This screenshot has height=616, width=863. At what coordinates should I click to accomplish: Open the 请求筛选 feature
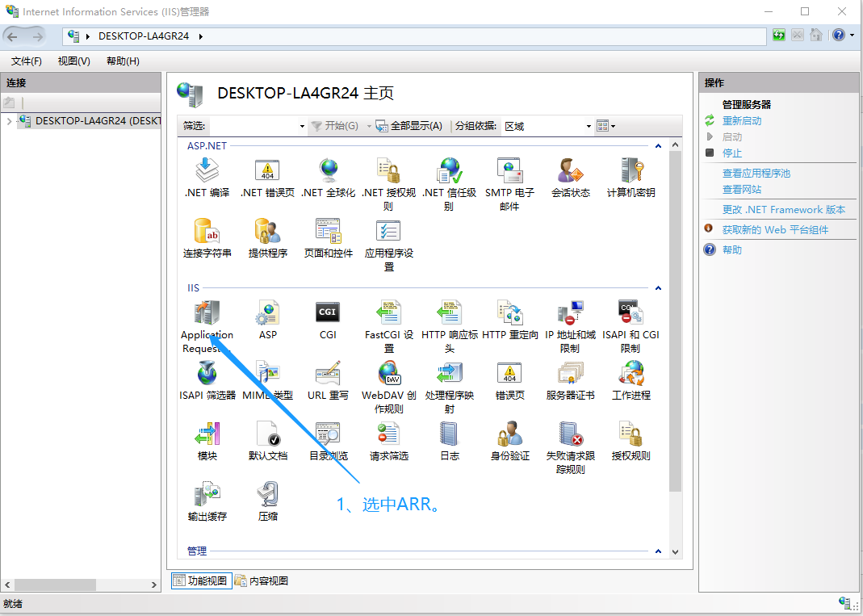(388, 441)
